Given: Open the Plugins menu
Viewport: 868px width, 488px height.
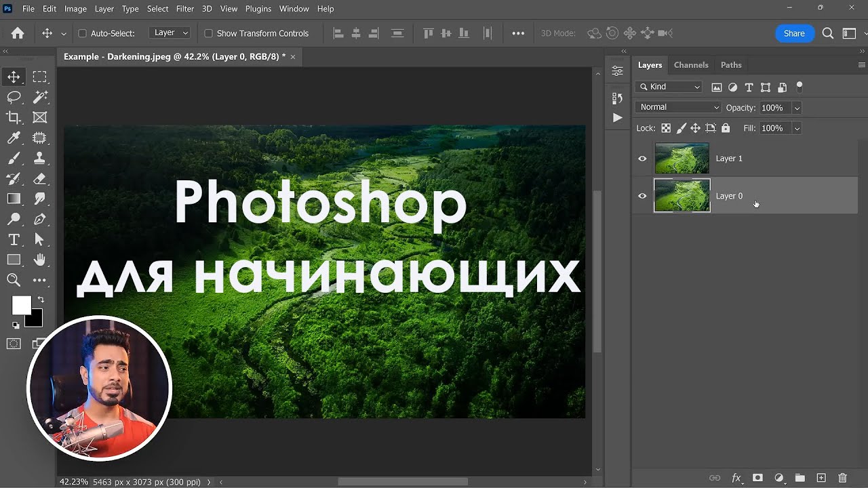Looking at the screenshot, I should pyautogui.click(x=258, y=9).
